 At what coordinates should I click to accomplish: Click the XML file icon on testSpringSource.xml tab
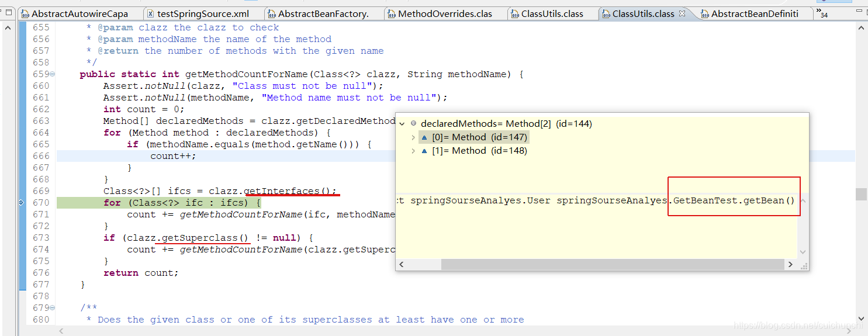click(x=151, y=14)
